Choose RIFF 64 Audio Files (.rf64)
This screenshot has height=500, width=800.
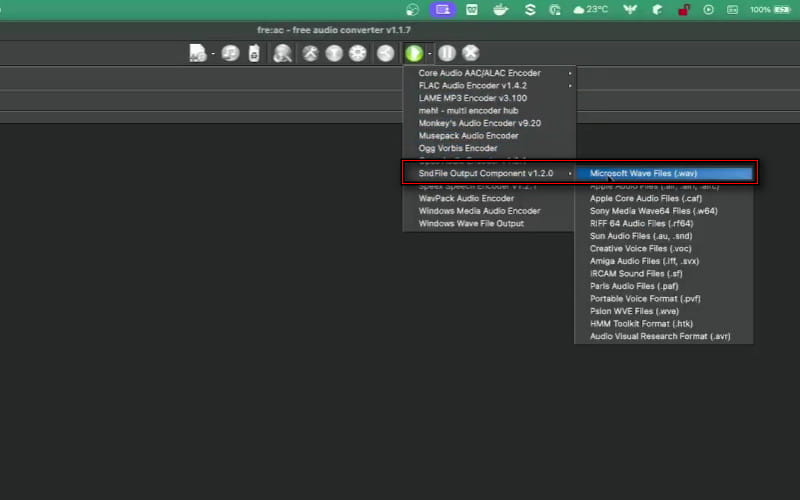[x=641, y=223]
